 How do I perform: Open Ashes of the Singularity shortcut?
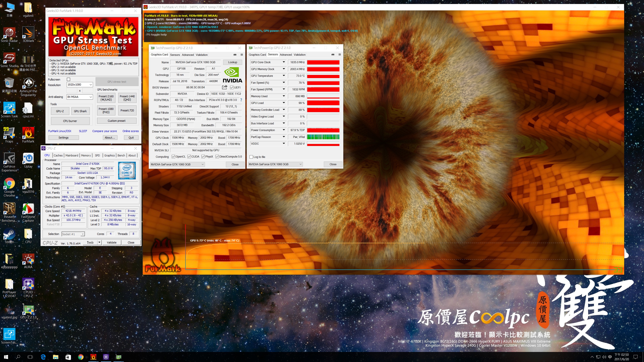point(28,87)
